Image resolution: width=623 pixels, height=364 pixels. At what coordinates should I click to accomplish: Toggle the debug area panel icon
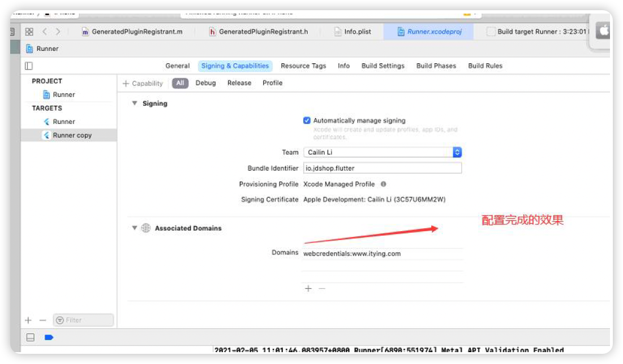(x=31, y=337)
